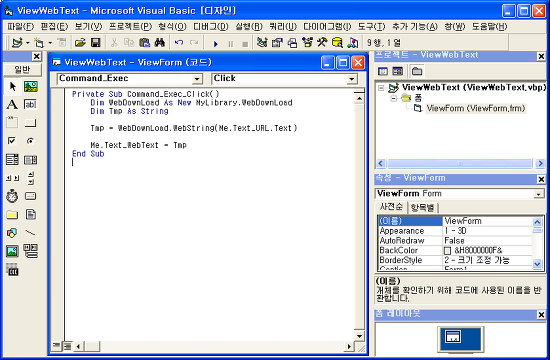Show the Toolbox via toolbar icon
Image resolution: width=550 pixels, height=360 pixels.
pos(322,42)
